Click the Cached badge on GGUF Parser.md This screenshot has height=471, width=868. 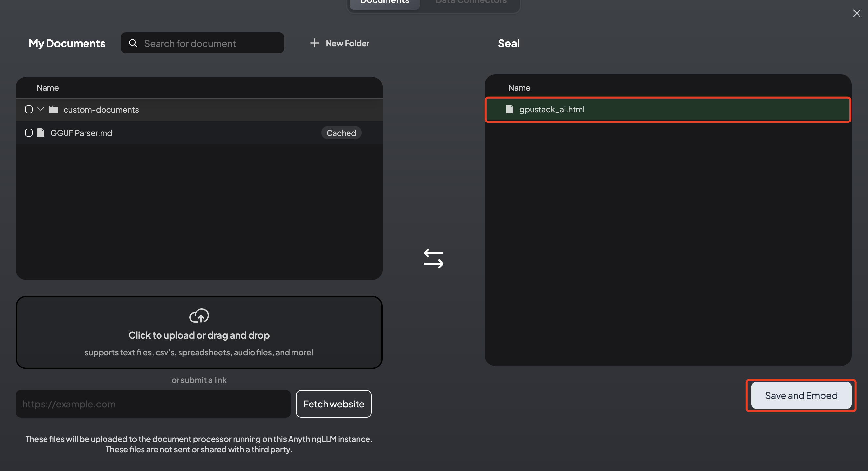pyautogui.click(x=341, y=133)
